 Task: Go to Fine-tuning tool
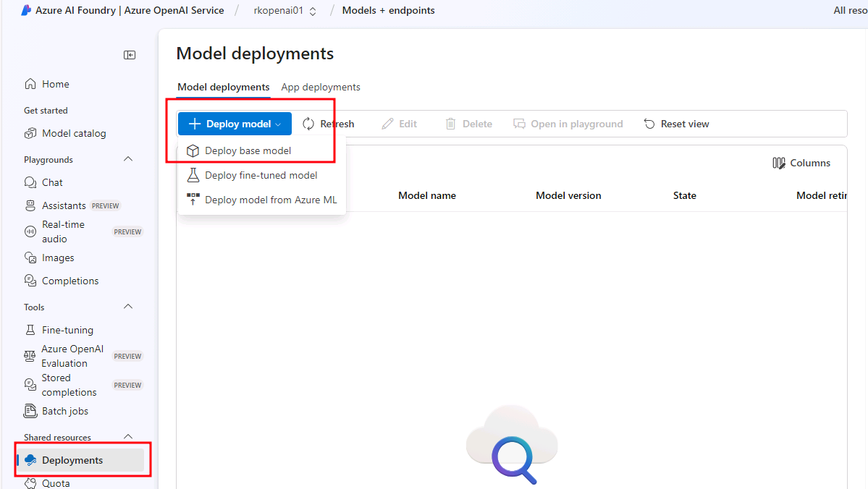tap(67, 330)
